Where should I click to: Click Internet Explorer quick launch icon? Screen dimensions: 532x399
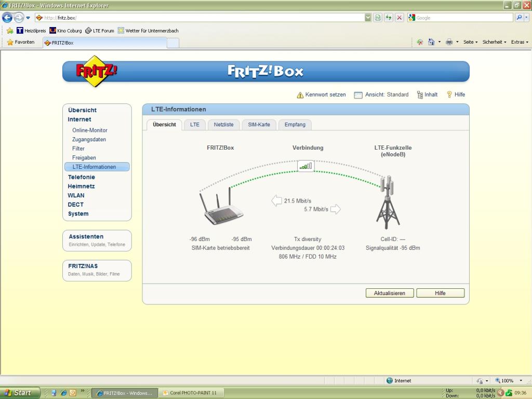[63, 393]
